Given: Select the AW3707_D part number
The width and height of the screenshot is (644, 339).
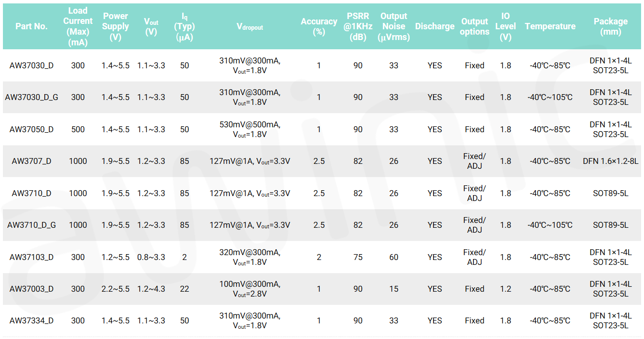Looking at the screenshot, I should pyautogui.click(x=32, y=161).
